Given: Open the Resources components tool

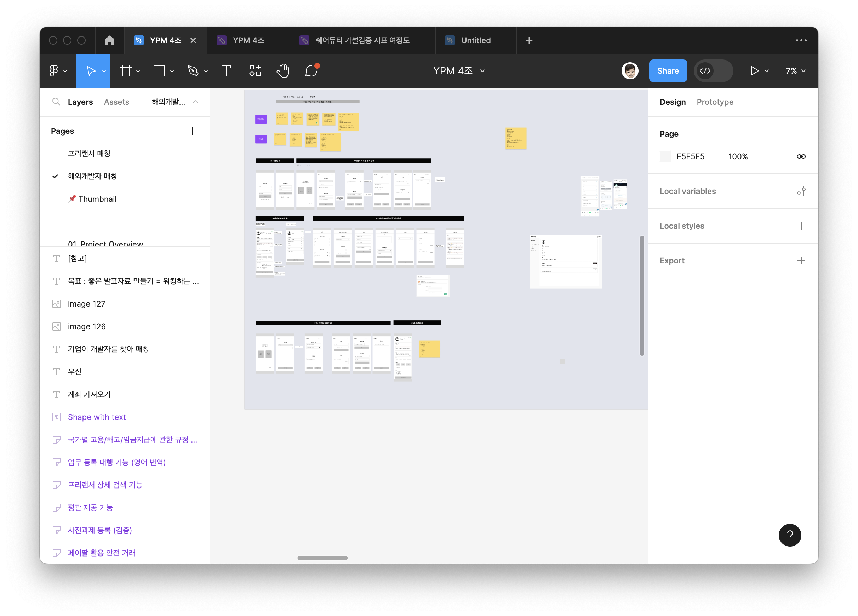Looking at the screenshot, I should pyautogui.click(x=255, y=71).
